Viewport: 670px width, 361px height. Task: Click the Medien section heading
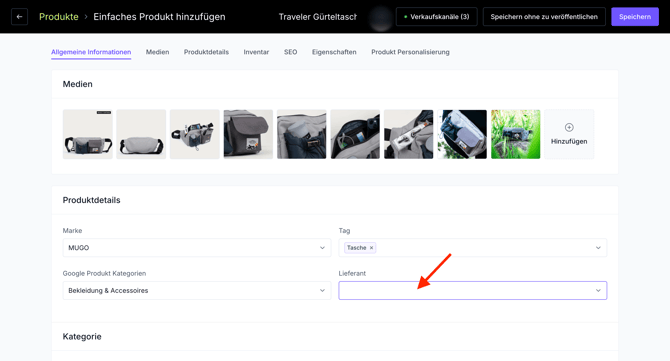[x=77, y=84]
